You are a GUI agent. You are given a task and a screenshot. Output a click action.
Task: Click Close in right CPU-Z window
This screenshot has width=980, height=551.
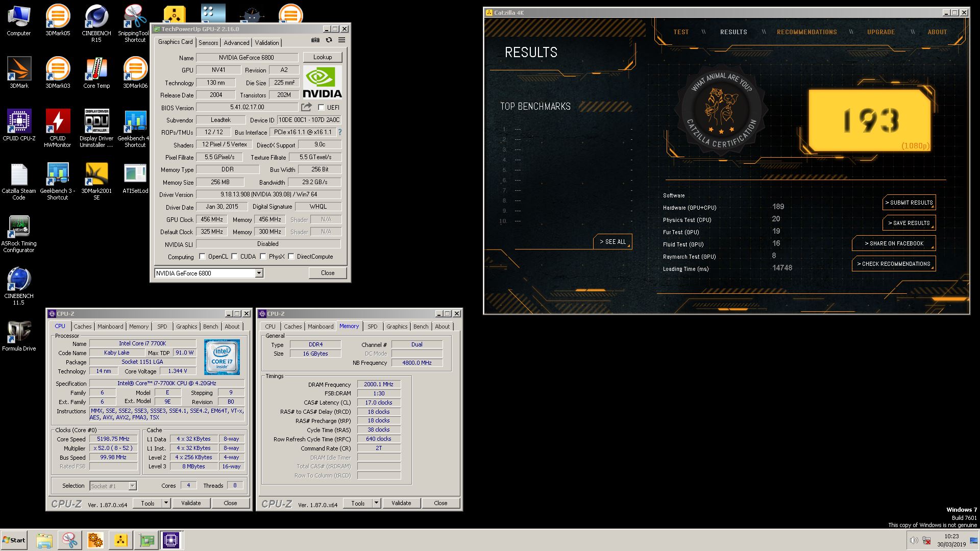440,503
